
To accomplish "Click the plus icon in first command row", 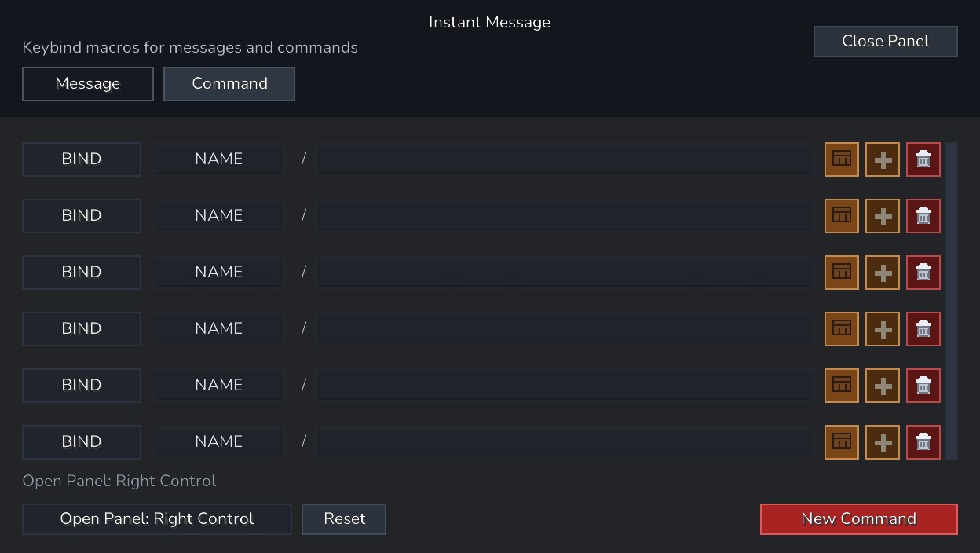I will (x=883, y=159).
